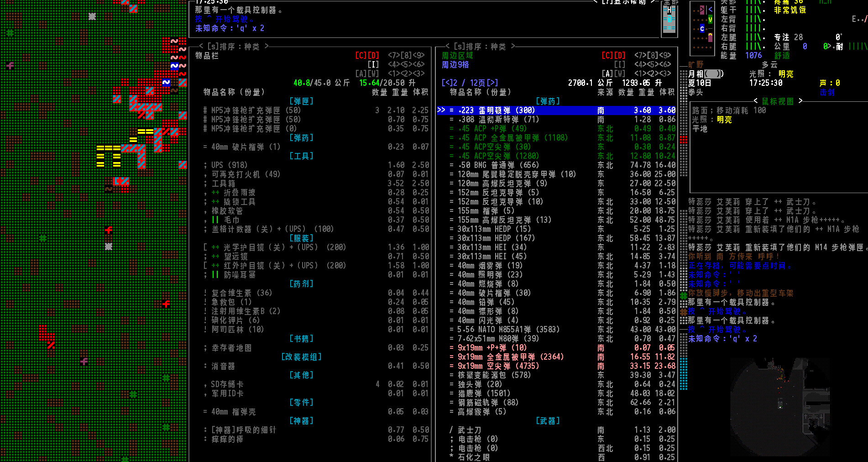Image resolution: width=868 pixels, height=462 pixels.
Task: Select 9x19mm 空尖弹 (4735) row
Action: point(556,366)
